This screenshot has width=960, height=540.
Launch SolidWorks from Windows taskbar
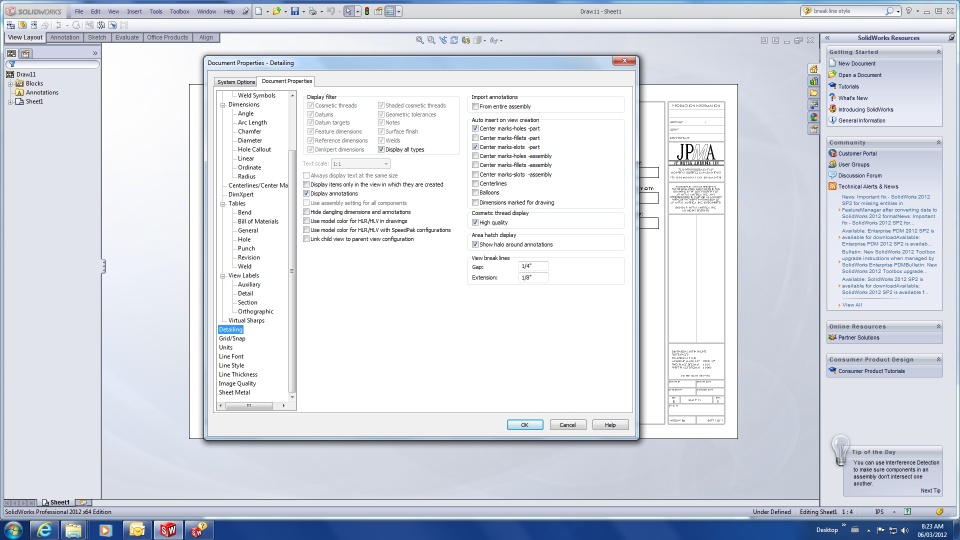click(168, 530)
